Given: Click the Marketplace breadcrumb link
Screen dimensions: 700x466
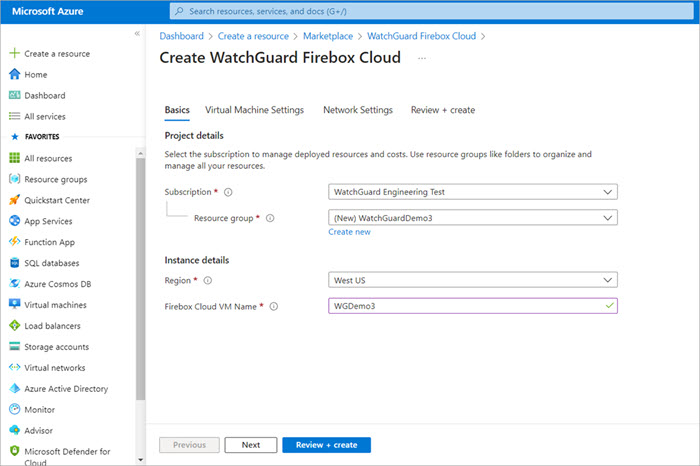Looking at the screenshot, I should [328, 36].
